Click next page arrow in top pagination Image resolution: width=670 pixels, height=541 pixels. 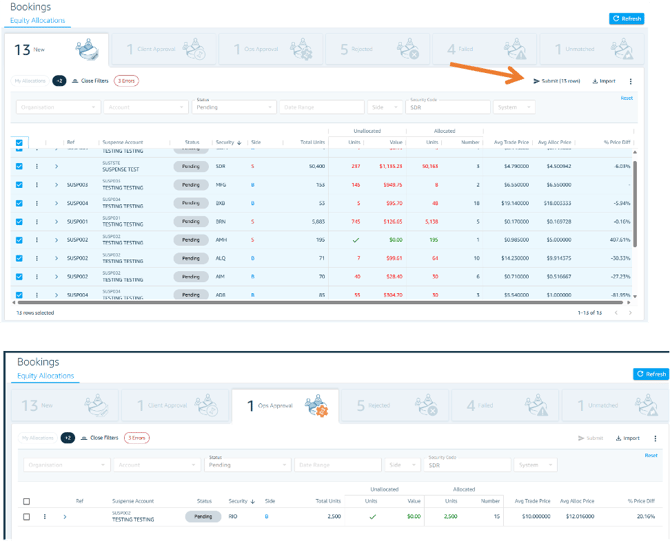pos(630,313)
